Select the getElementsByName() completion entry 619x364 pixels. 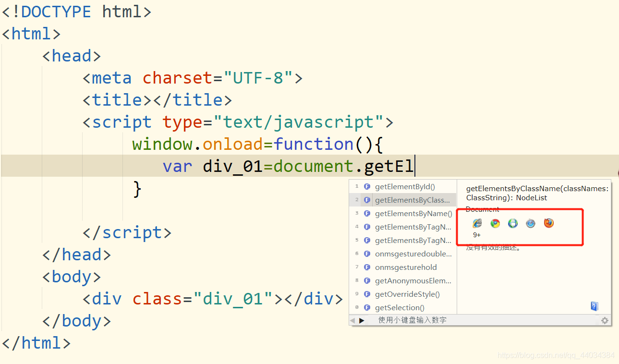pyautogui.click(x=413, y=213)
